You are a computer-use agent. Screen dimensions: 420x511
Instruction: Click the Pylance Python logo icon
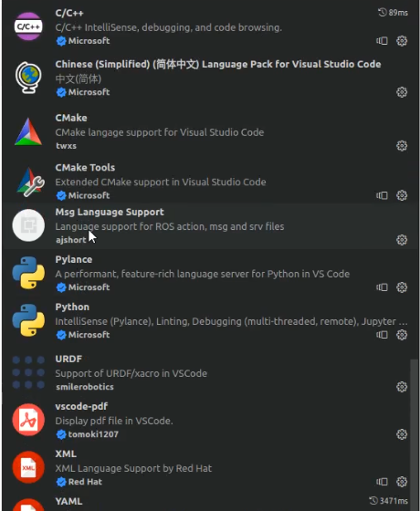(x=28, y=273)
